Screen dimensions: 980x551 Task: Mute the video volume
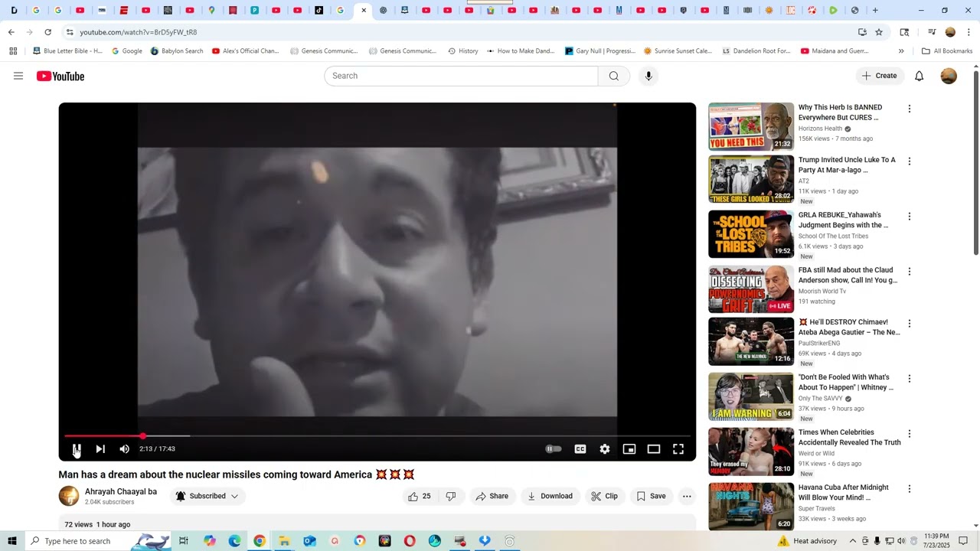click(125, 449)
